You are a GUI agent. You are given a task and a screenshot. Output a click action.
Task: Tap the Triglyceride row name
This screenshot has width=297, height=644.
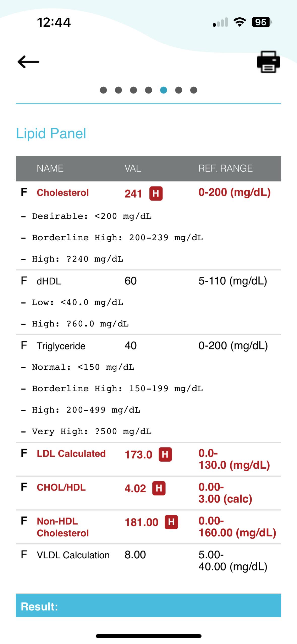(61, 346)
